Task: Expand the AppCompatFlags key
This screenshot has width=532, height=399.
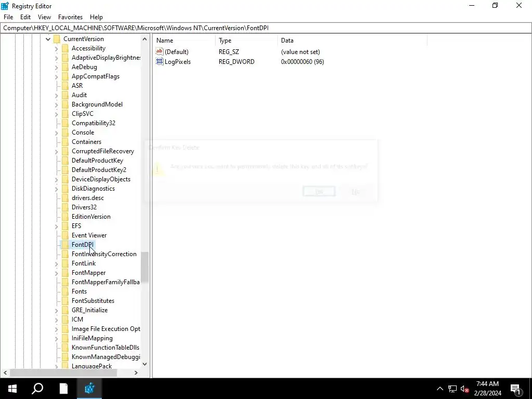Action: 56,77
